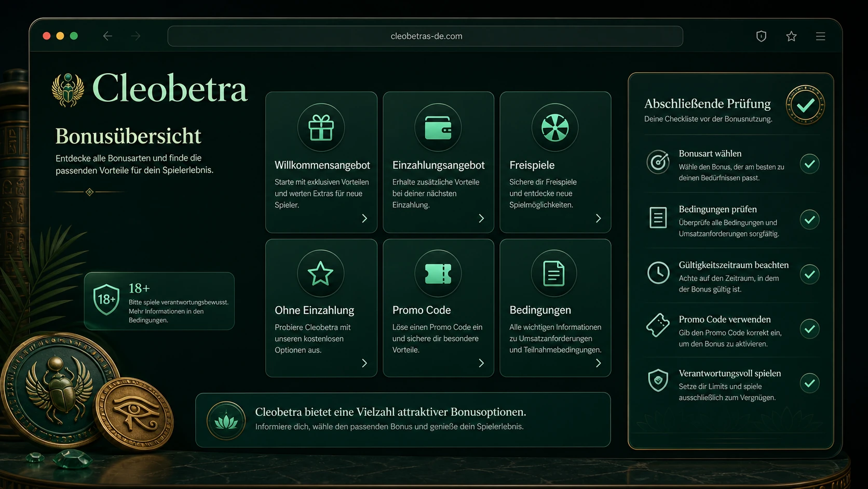Click the shield icon beside Verantwortungsvoll spielen
This screenshot has height=489, width=868.
point(658,380)
